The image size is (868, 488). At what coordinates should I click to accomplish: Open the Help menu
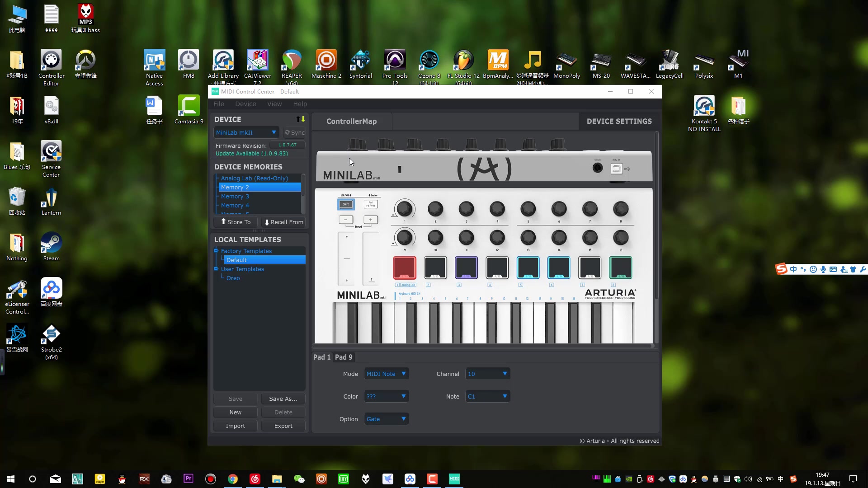click(x=300, y=103)
